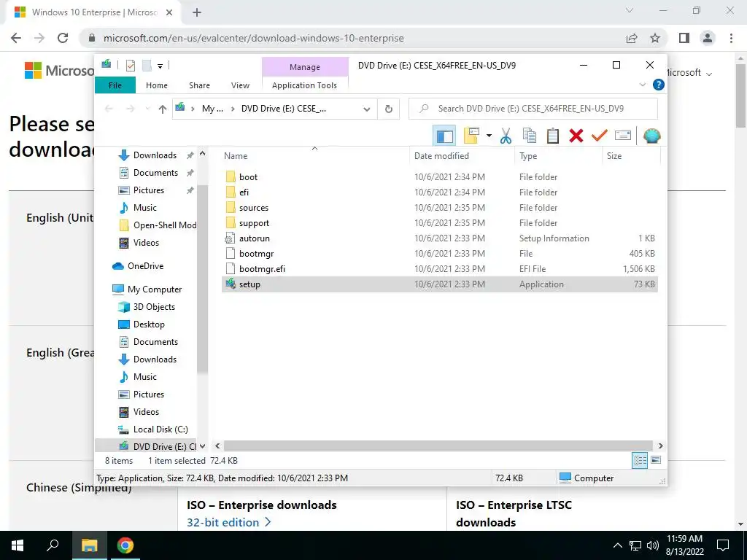The width and height of the screenshot is (747, 560).
Task: Open Customize Quick Access Toolbar dropdown
Action: pyautogui.click(x=160, y=66)
